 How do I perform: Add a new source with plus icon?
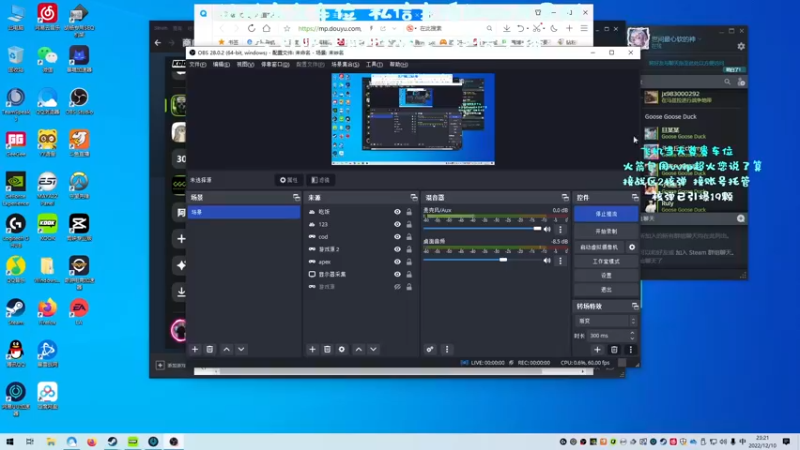(x=312, y=349)
